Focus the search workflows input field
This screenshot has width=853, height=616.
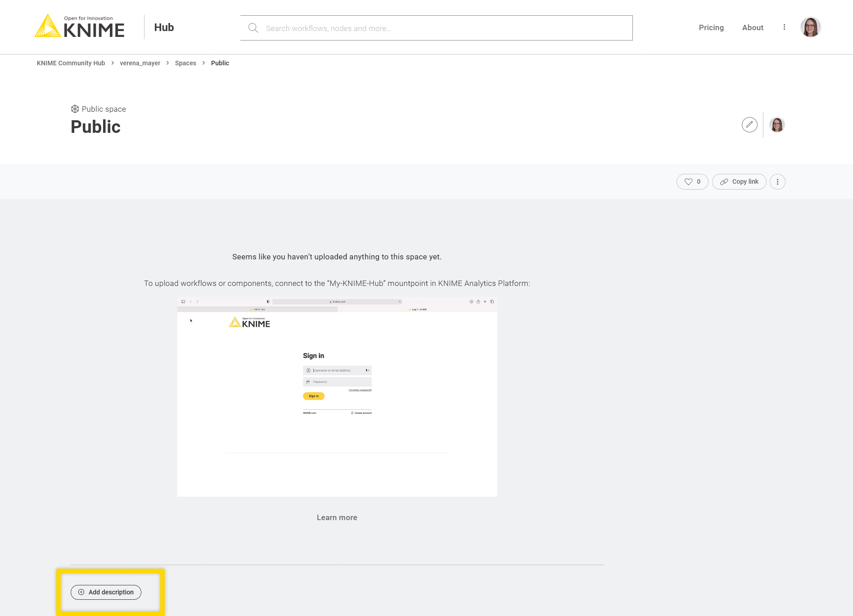tap(446, 28)
